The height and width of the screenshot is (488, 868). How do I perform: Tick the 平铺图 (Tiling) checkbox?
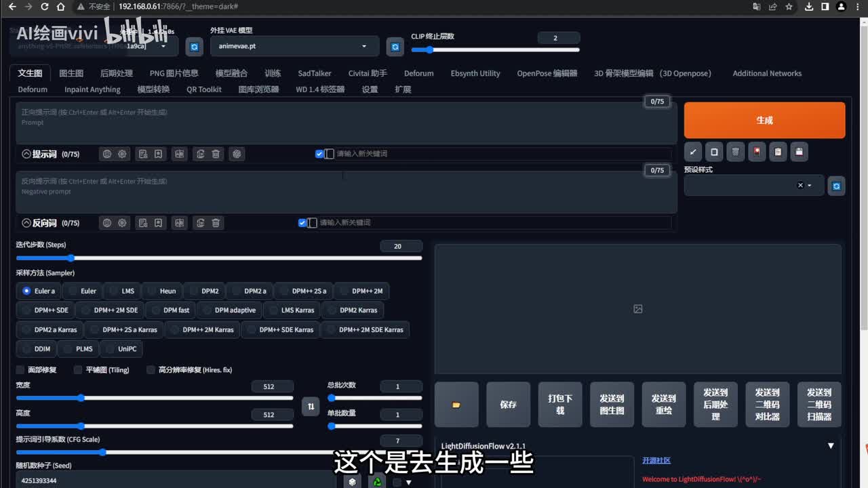[x=78, y=370]
